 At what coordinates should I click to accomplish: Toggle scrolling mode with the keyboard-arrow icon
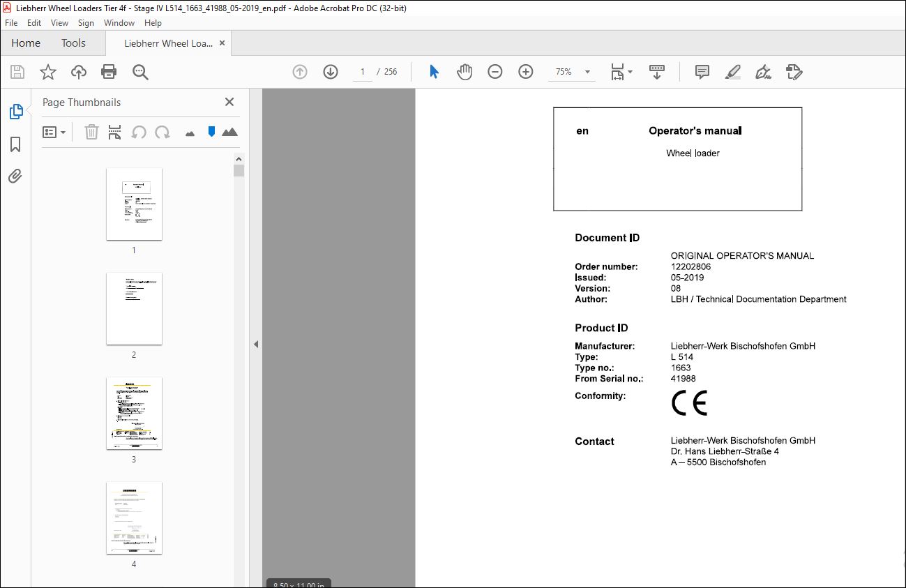tap(657, 72)
